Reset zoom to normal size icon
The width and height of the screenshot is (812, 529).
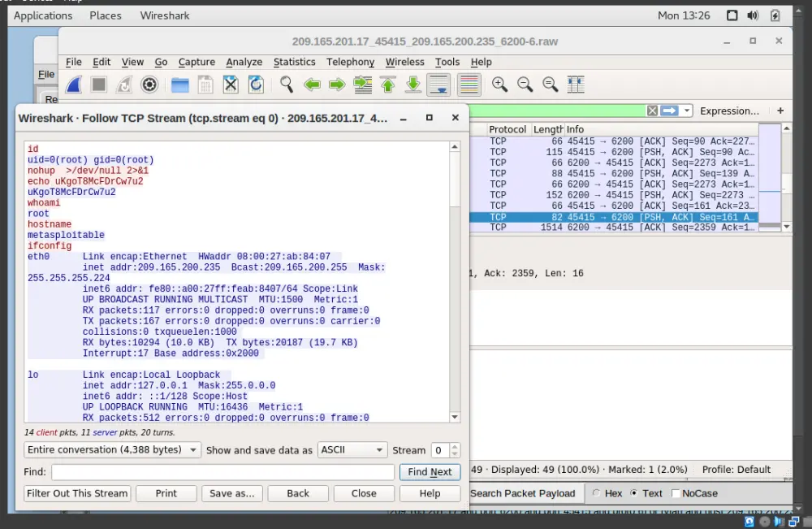[551, 84]
